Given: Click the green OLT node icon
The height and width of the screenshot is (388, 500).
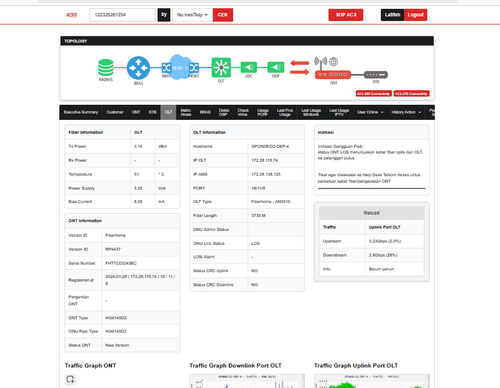Looking at the screenshot, I should click(x=221, y=68).
